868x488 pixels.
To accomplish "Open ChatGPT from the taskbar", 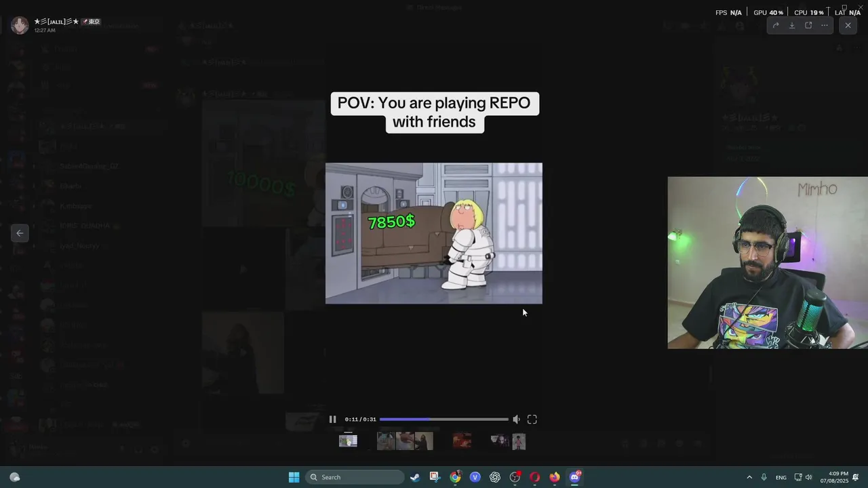I will [x=495, y=477].
